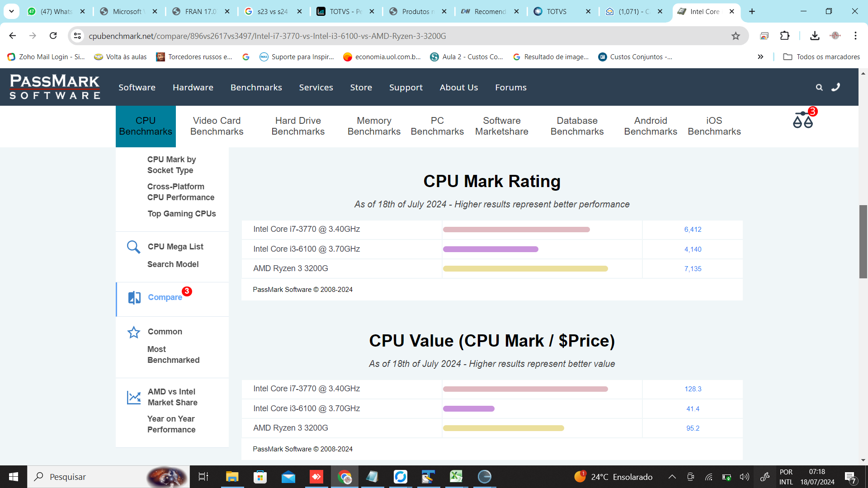Click the Compare sidebar icon
868x488 pixels.
tap(134, 297)
